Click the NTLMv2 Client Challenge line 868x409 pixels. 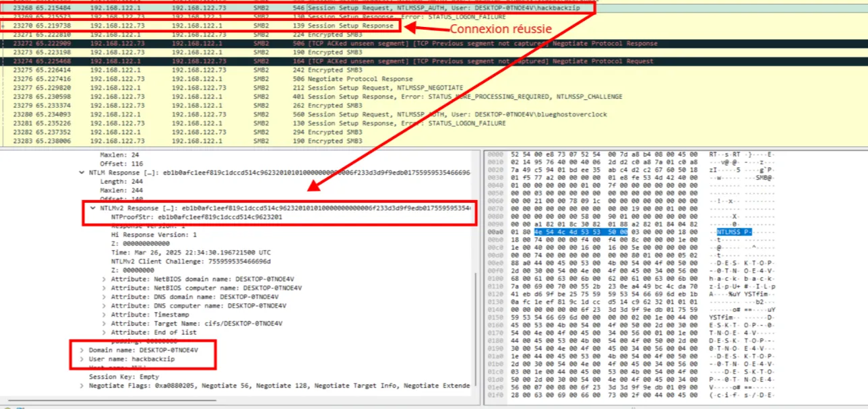click(191, 261)
